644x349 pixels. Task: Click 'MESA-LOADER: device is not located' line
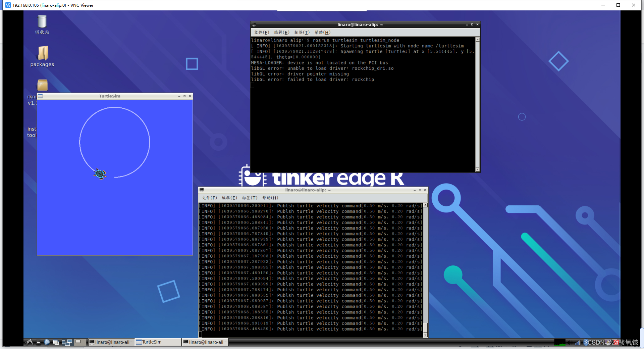coord(319,63)
